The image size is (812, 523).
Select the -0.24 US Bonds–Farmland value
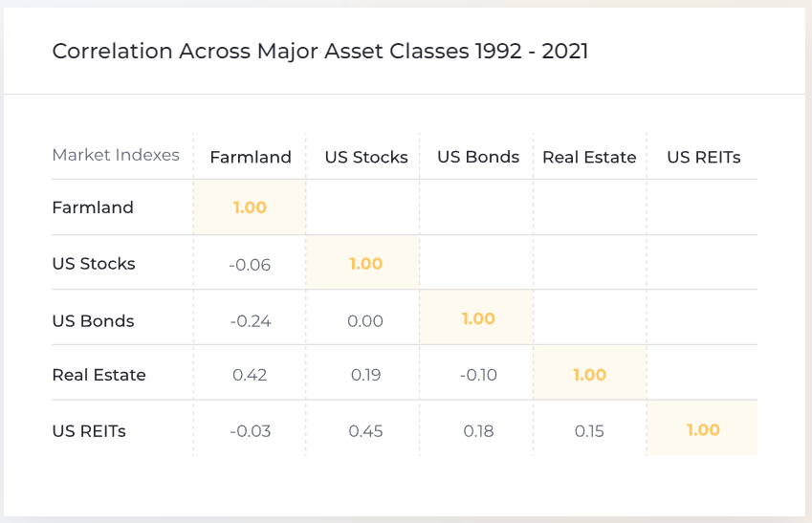[x=251, y=321]
